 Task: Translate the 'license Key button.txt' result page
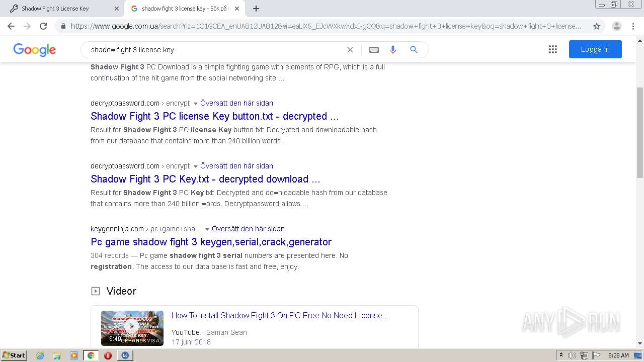coord(236,103)
